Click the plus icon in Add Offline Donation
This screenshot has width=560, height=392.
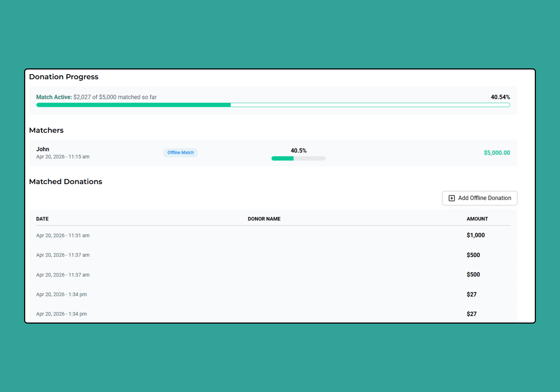451,198
